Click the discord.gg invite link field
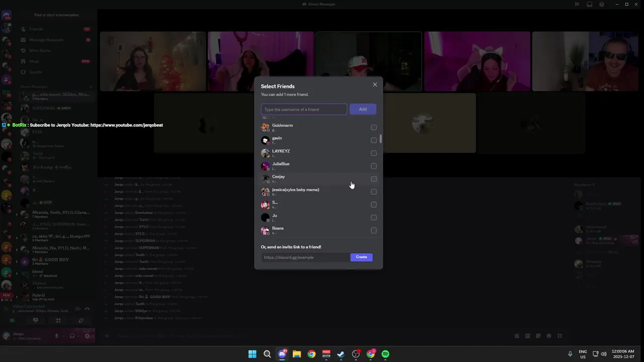The width and height of the screenshot is (644, 362). pos(305,257)
